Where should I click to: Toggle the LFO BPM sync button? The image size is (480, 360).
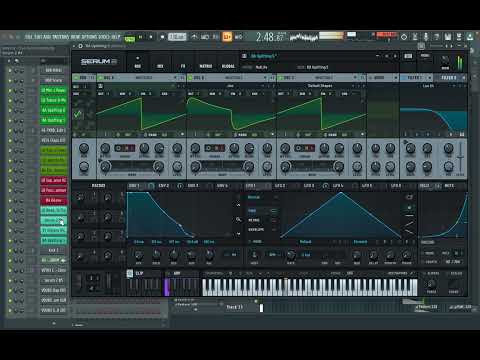point(273,255)
